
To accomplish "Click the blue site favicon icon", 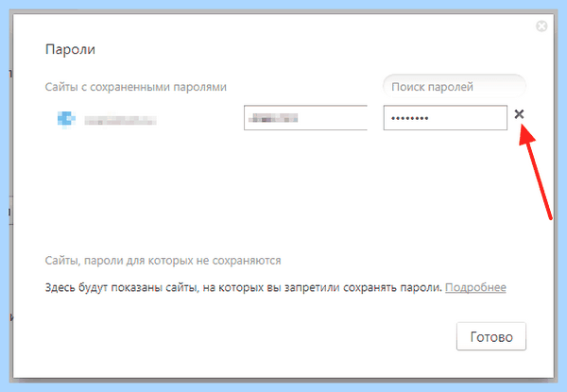I will 66,119.
